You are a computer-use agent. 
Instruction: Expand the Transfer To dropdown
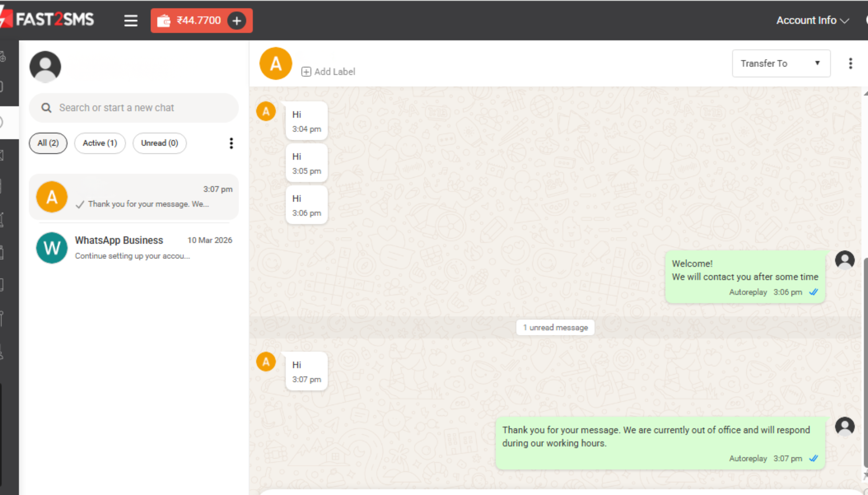click(x=781, y=64)
